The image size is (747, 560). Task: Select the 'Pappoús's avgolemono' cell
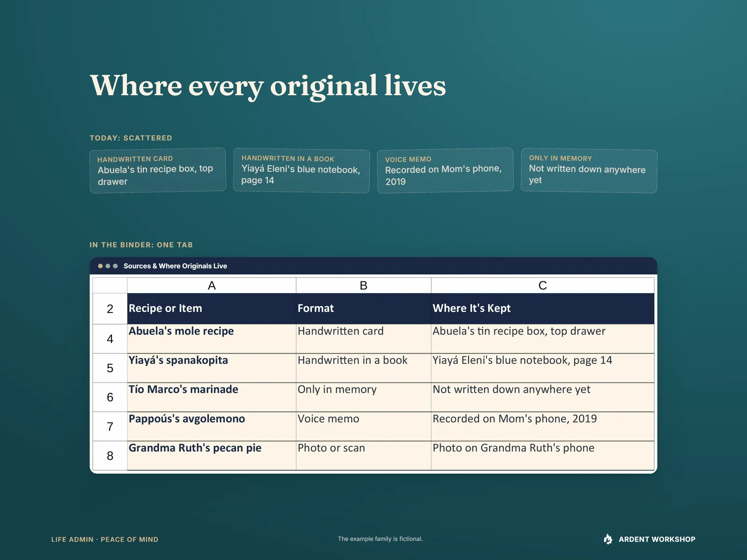[211, 427]
